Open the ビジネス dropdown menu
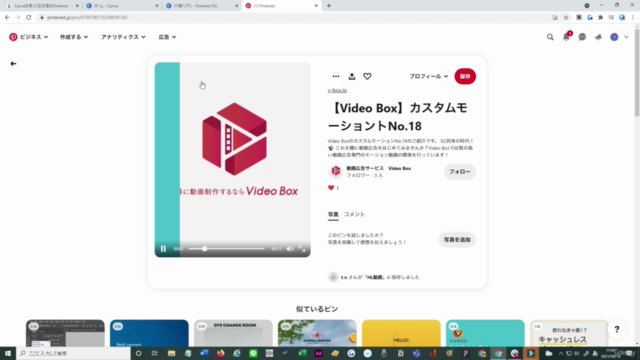 coord(33,37)
